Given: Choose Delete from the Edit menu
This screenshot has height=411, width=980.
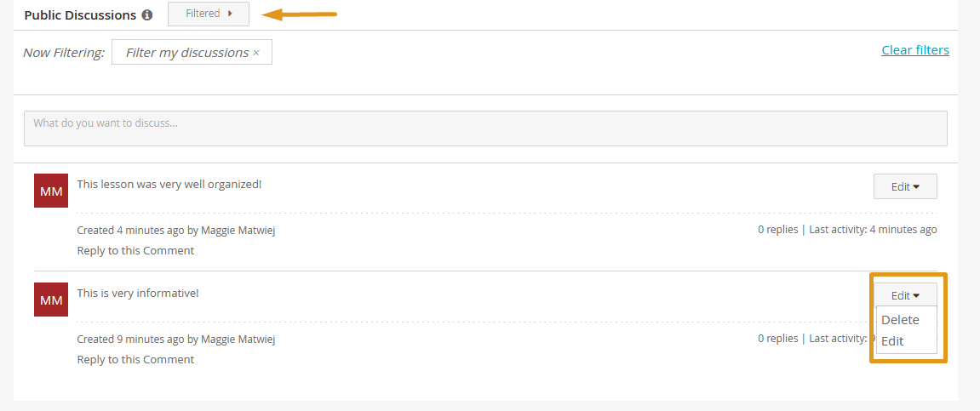Looking at the screenshot, I should click(900, 320).
